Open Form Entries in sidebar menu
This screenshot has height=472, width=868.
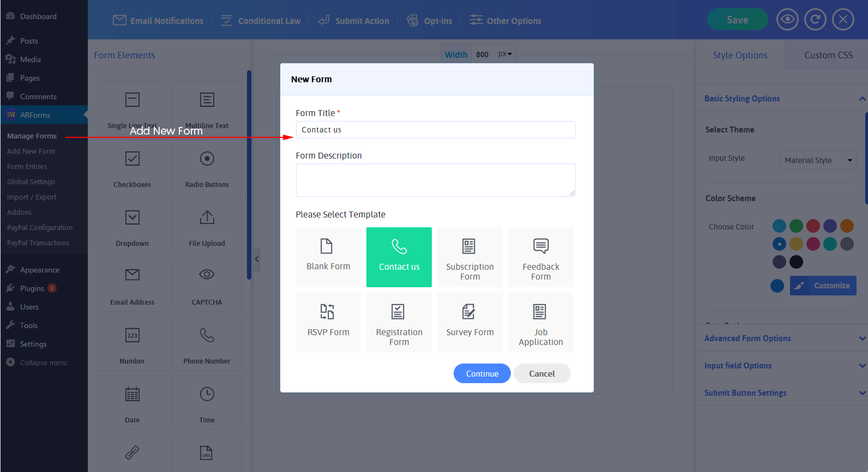point(27,167)
